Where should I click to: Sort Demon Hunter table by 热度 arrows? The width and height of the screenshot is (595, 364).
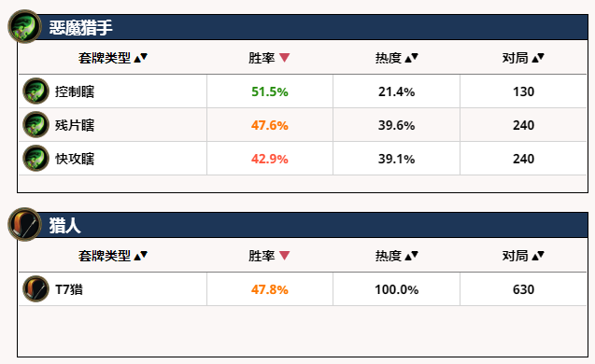click(411, 58)
